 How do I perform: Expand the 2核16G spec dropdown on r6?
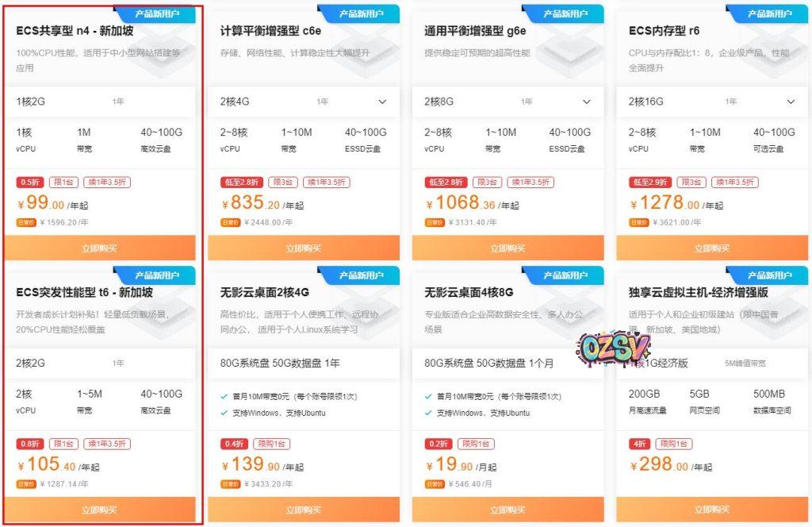(x=791, y=102)
